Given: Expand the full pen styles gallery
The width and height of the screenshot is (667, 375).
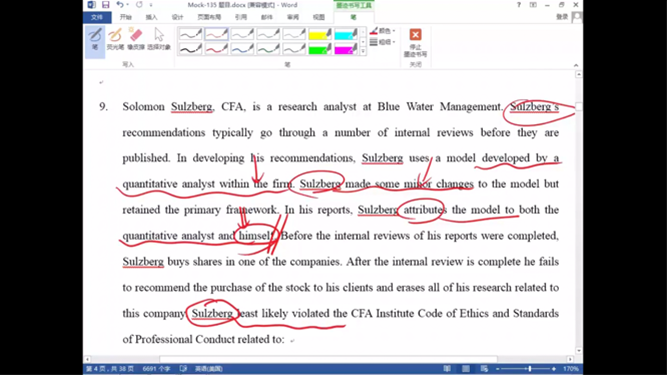Looking at the screenshot, I should point(363,51).
